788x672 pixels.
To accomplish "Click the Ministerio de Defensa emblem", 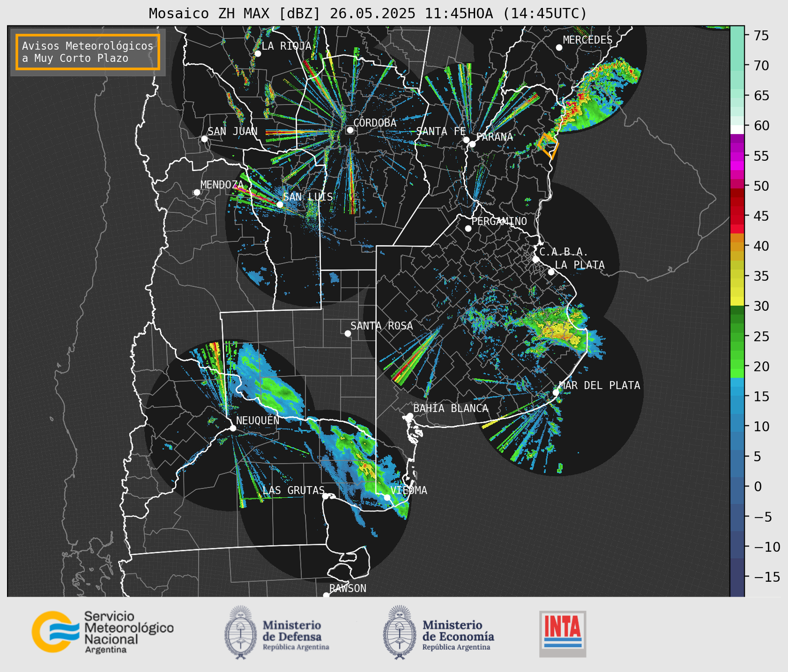I will (x=240, y=632).
